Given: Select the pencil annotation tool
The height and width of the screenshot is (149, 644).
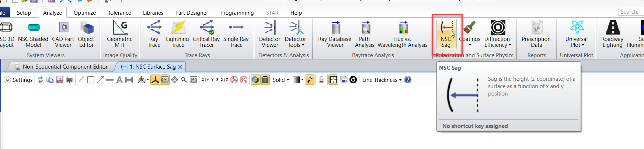Looking at the screenshot, I should coord(81,80).
